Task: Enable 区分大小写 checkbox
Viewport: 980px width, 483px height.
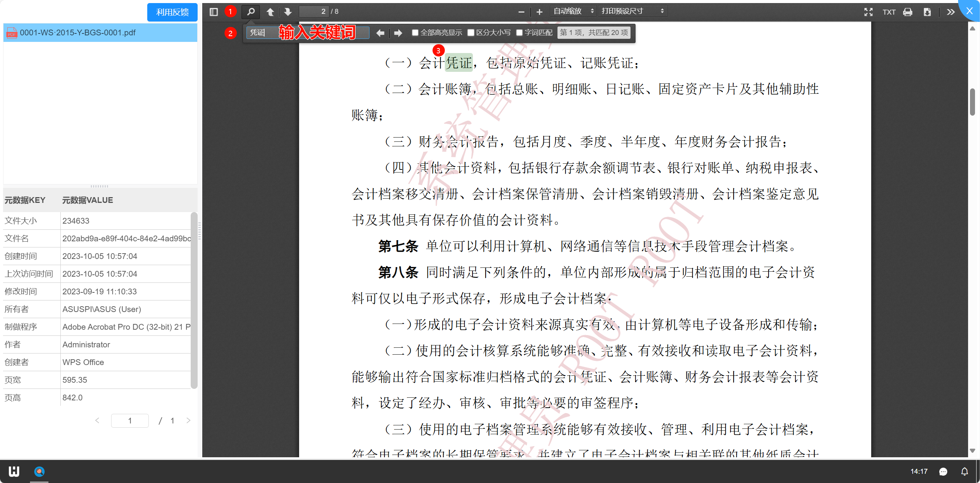Action: (x=471, y=33)
